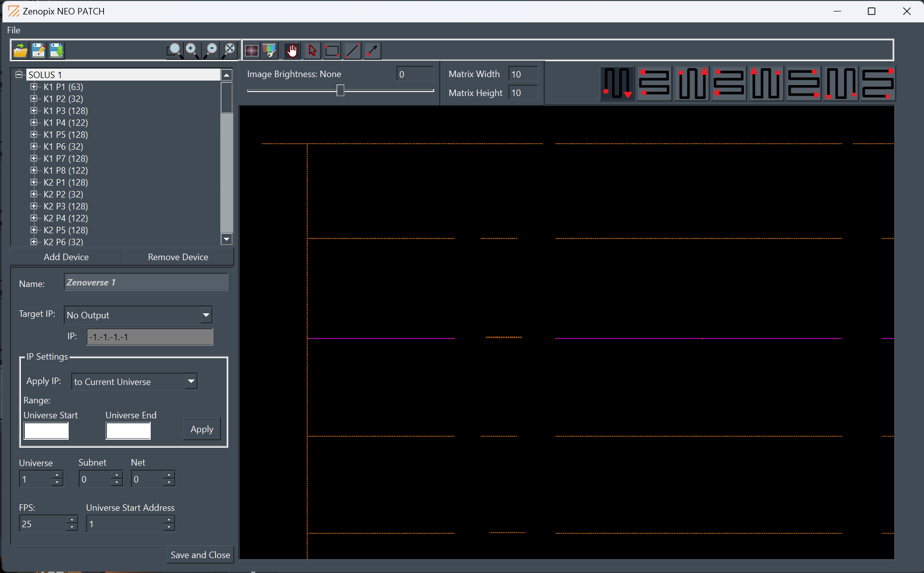This screenshot has height=573, width=924.
Task: Click the Add Device button
Action: (x=66, y=257)
